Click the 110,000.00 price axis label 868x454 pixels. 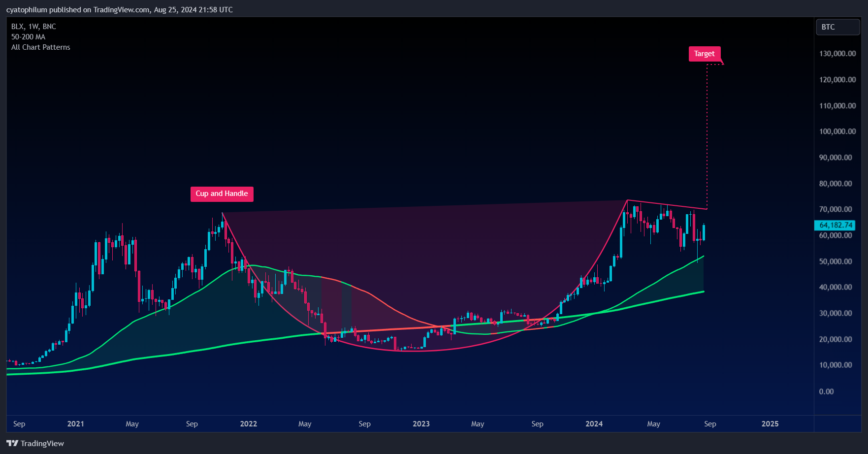pos(837,106)
